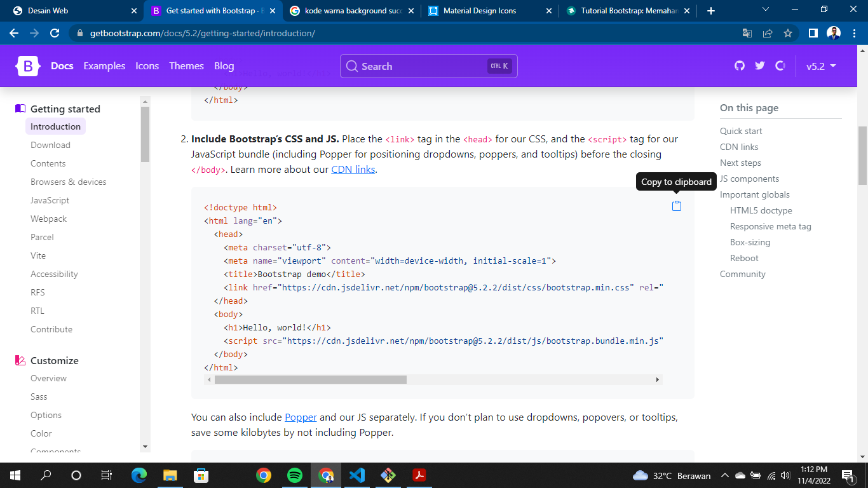Click the Search docs field

point(429,66)
